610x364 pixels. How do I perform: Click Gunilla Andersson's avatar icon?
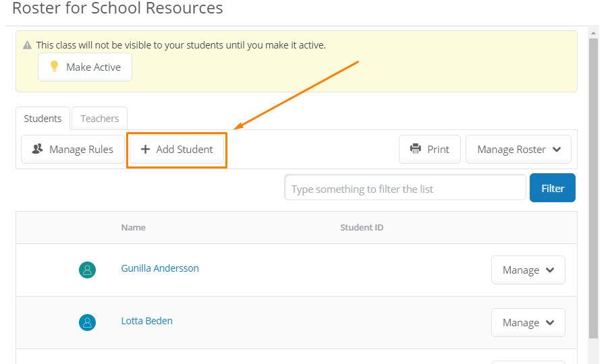tap(88, 270)
